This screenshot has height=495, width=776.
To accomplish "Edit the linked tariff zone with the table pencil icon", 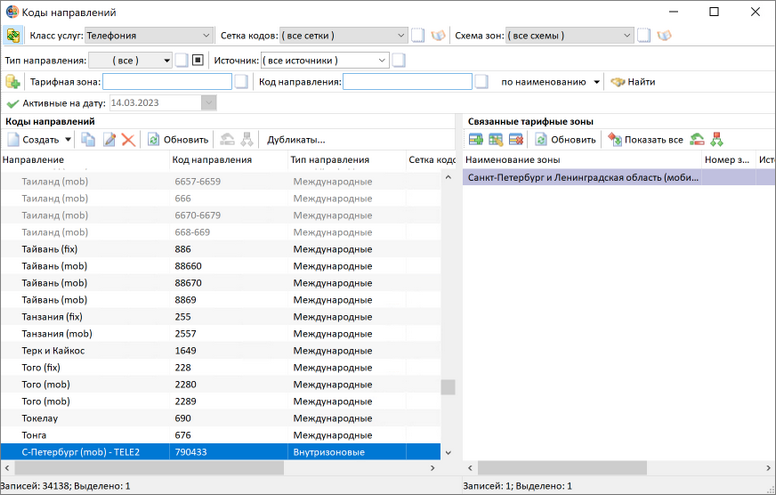I will point(496,140).
